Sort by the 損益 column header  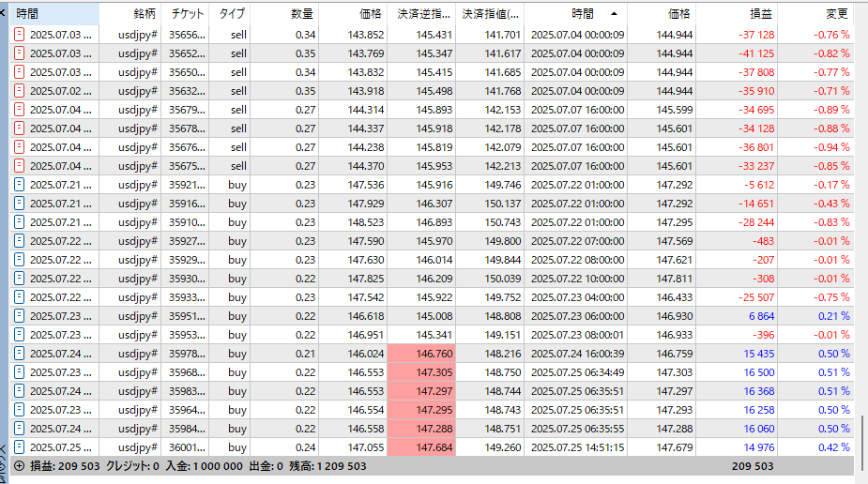pyautogui.click(x=737, y=14)
